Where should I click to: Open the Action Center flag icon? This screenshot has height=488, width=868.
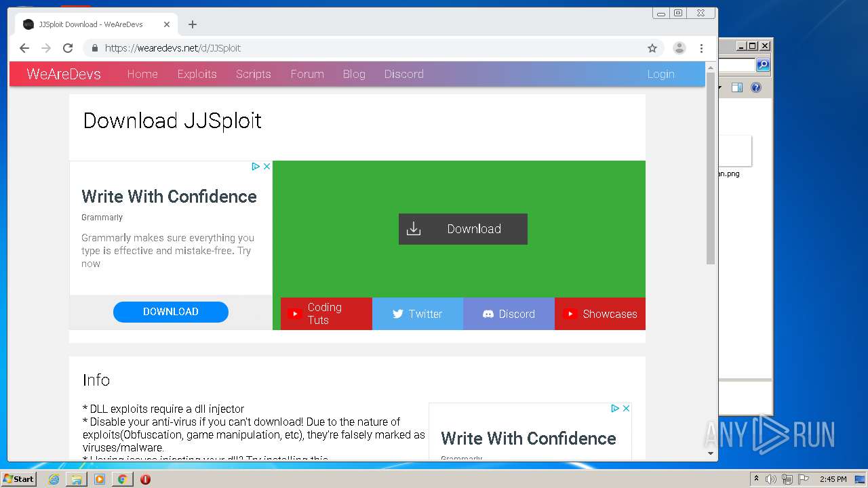pos(804,479)
